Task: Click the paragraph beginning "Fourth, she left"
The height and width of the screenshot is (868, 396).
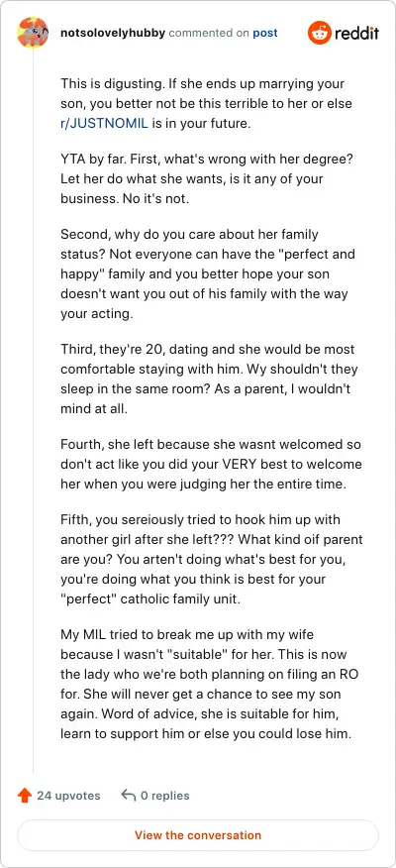Action: pyautogui.click(x=211, y=464)
